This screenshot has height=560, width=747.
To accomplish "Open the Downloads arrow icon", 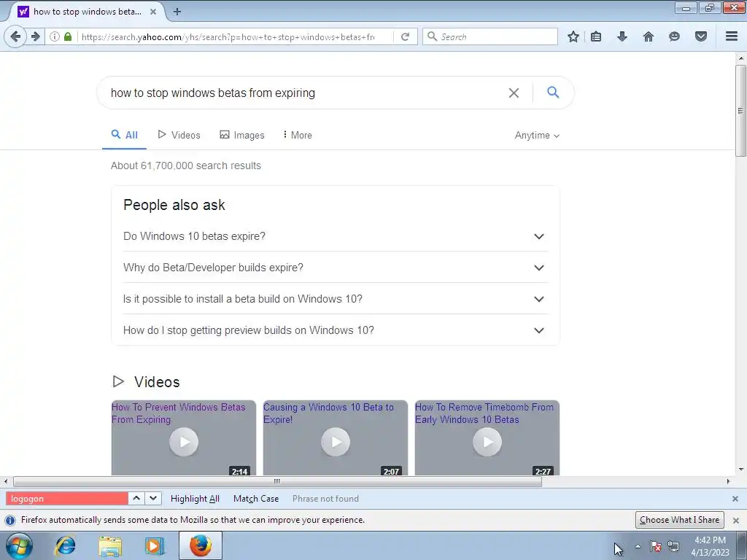I will pos(622,36).
